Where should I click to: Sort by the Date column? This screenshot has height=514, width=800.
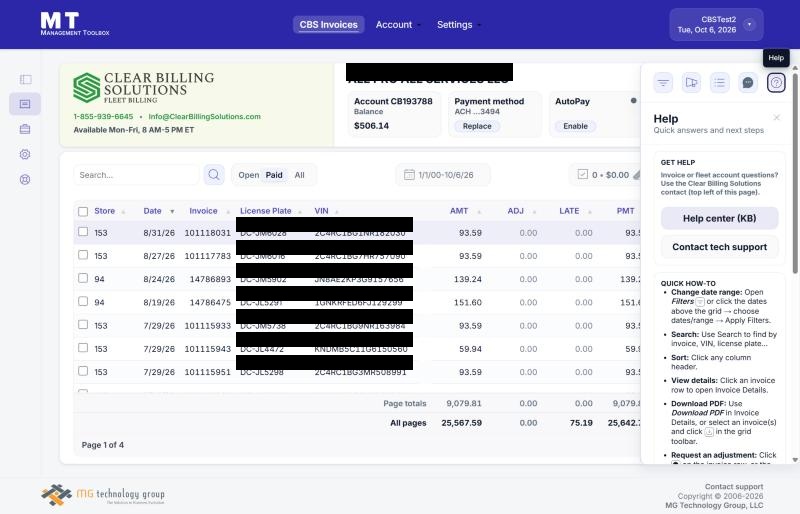[x=153, y=211]
